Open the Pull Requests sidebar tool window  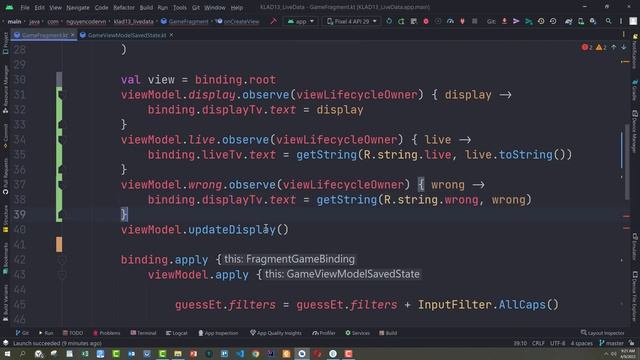5,176
